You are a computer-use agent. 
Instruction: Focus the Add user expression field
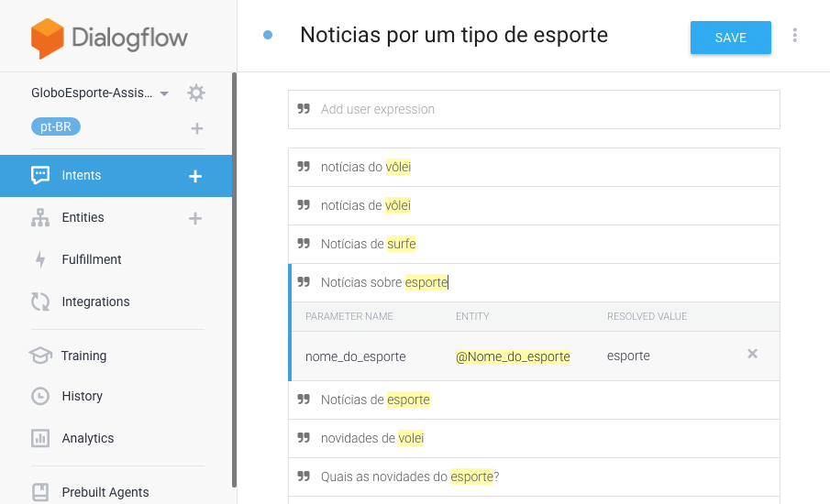click(x=534, y=109)
